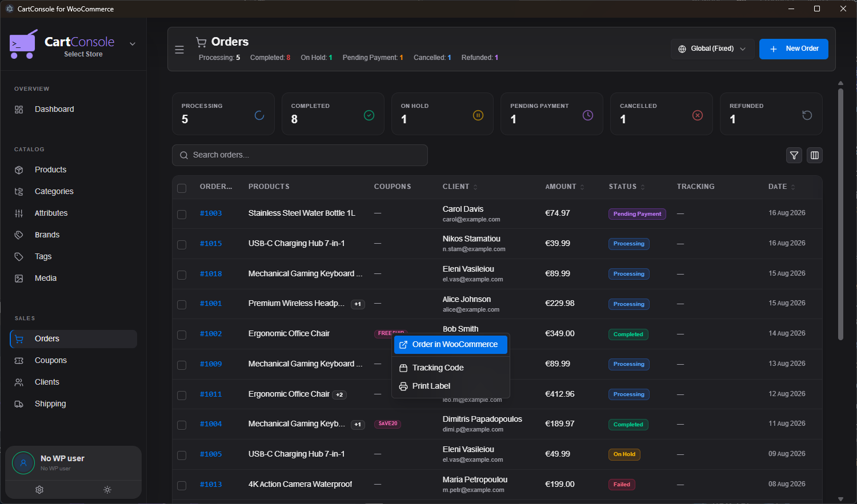Click the Attributes sliders icon
The image size is (857, 504).
19,213
